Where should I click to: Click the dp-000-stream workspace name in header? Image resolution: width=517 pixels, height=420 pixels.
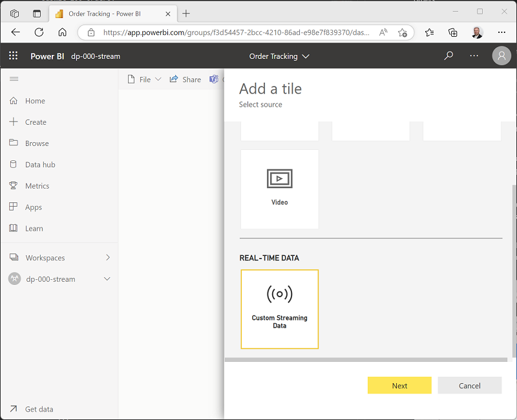(96, 56)
